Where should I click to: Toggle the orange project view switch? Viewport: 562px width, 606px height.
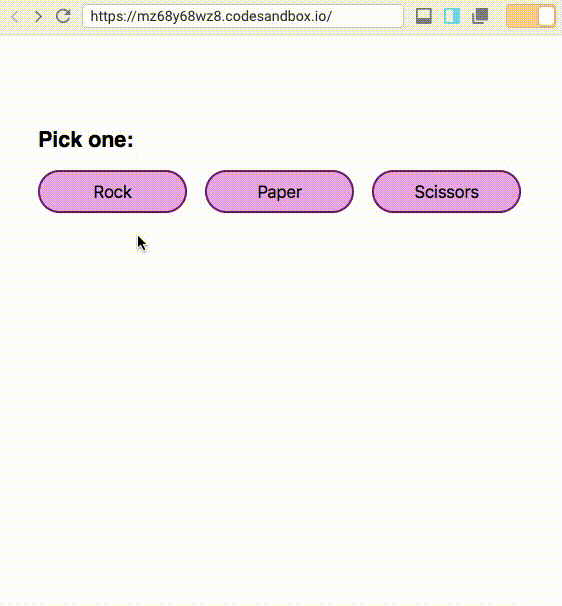(x=531, y=16)
